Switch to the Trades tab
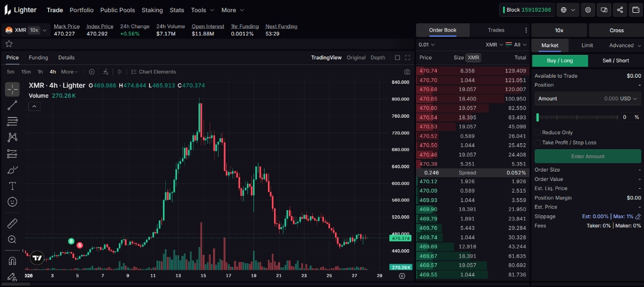 (496, 30)
